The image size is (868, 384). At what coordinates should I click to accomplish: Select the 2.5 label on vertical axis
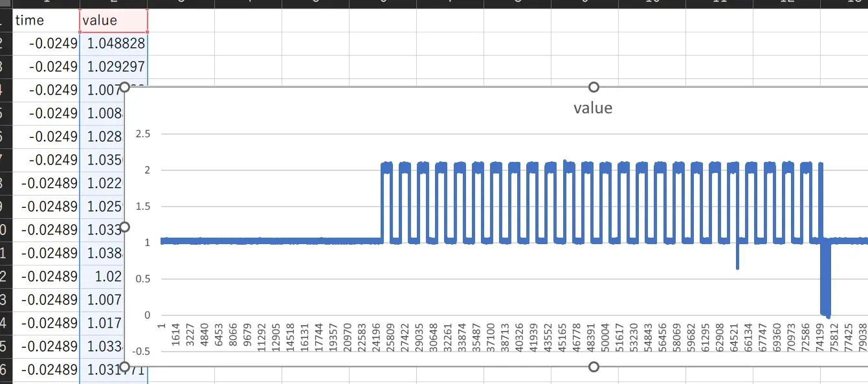point(144,134)
